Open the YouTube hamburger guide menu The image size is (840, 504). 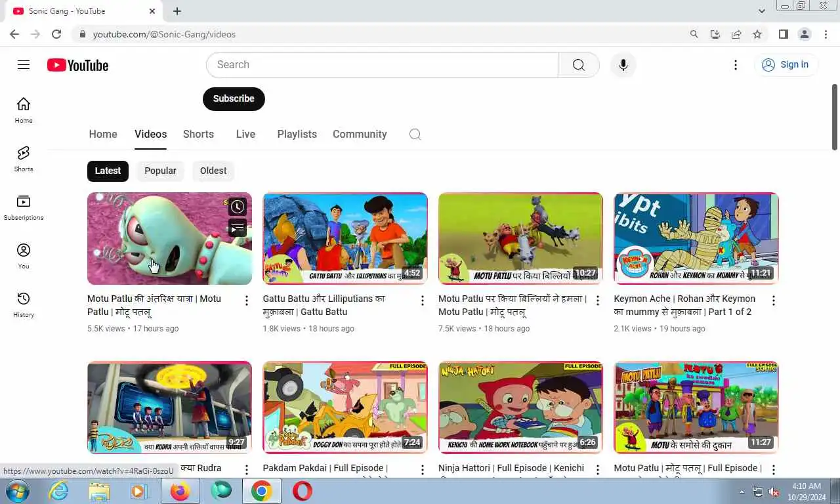tap(24, 64)
